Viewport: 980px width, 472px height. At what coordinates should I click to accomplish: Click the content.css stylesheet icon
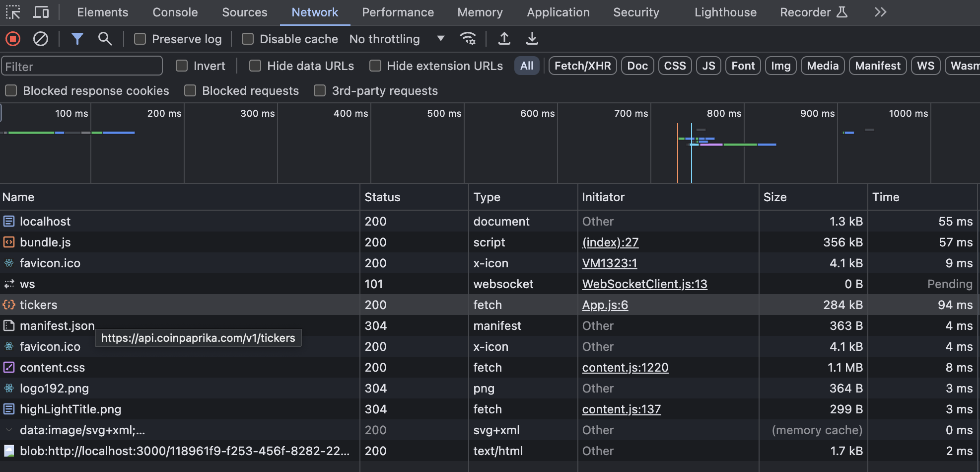click(9, 367)
